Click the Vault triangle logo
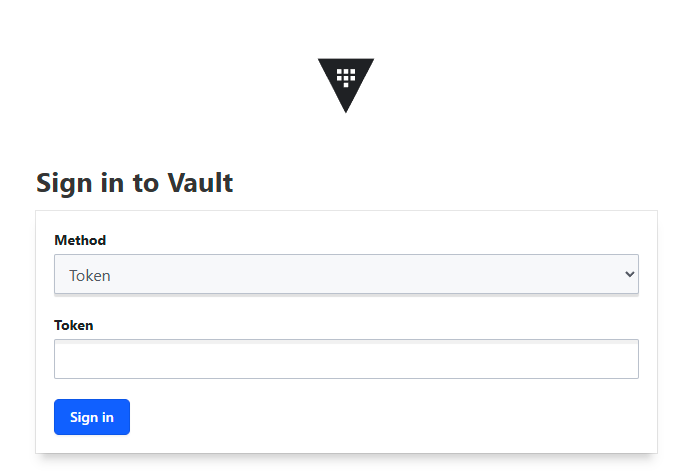This screenshot has height=473, width=681. [346, 85]
